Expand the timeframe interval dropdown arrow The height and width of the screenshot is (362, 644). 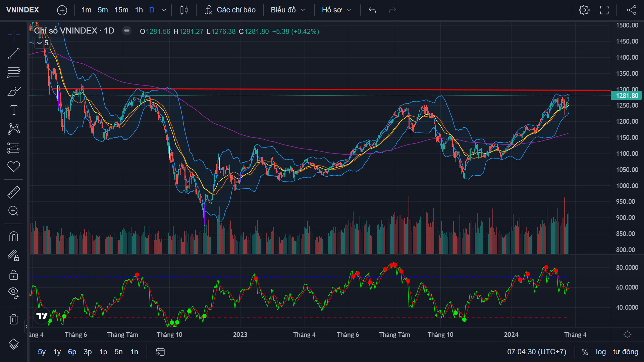coord(164,10)
